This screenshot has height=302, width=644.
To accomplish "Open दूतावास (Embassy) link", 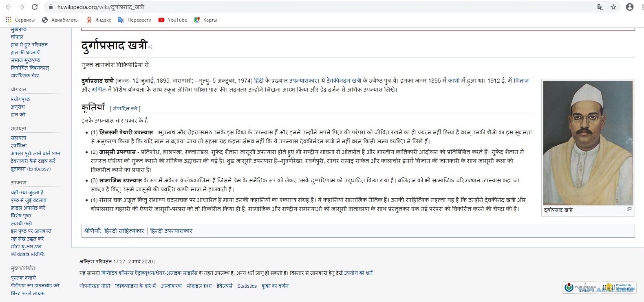I will [31, 169].
